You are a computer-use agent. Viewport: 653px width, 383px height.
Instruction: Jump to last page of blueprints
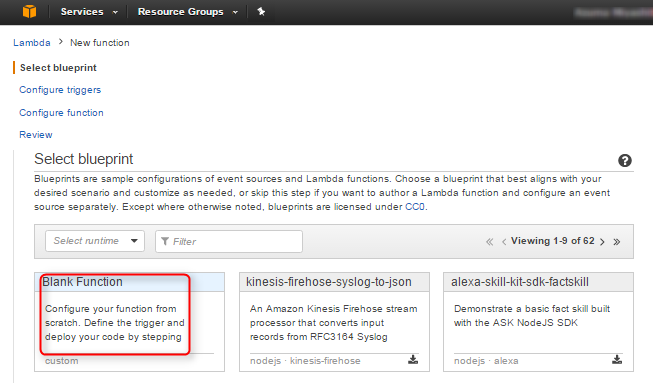coord(617,241)
